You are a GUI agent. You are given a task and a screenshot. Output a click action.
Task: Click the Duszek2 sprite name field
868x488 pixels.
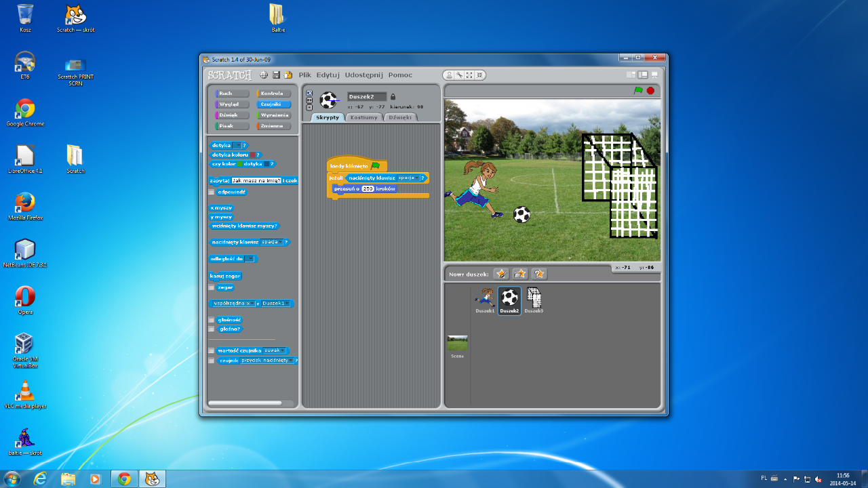coord(367,97)
